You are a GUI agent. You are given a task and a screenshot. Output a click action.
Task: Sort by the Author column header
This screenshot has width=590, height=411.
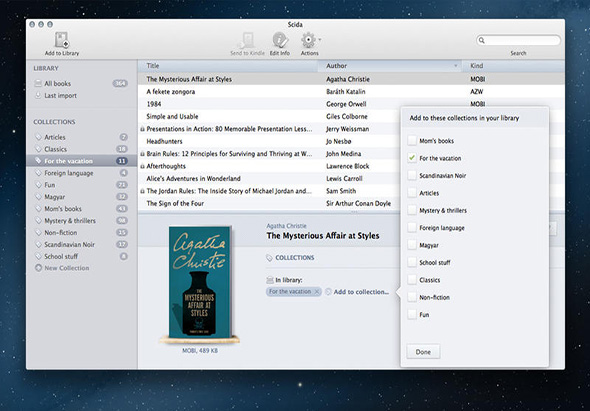389,66
